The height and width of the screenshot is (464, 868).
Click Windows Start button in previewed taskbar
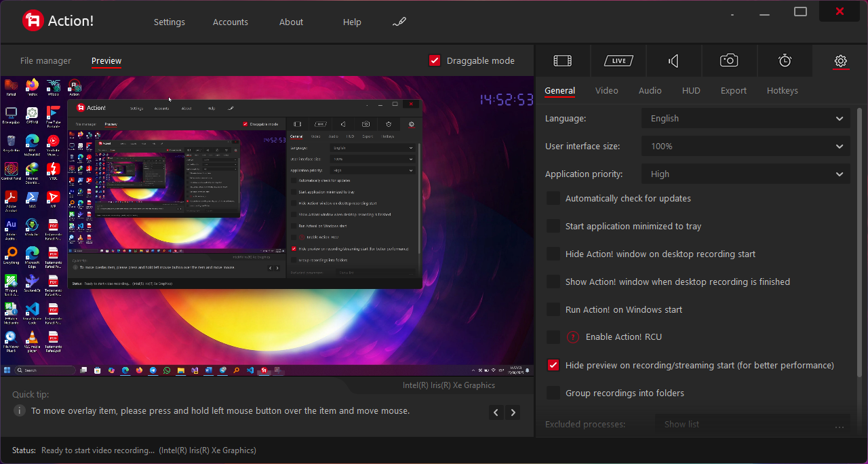[x=7, y=370]
